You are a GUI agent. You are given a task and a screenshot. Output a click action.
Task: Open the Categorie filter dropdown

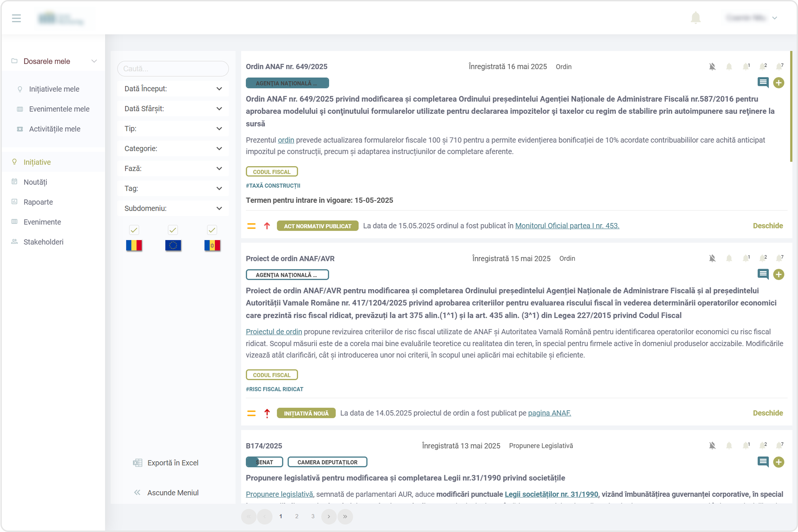click(x=173, y=149)
